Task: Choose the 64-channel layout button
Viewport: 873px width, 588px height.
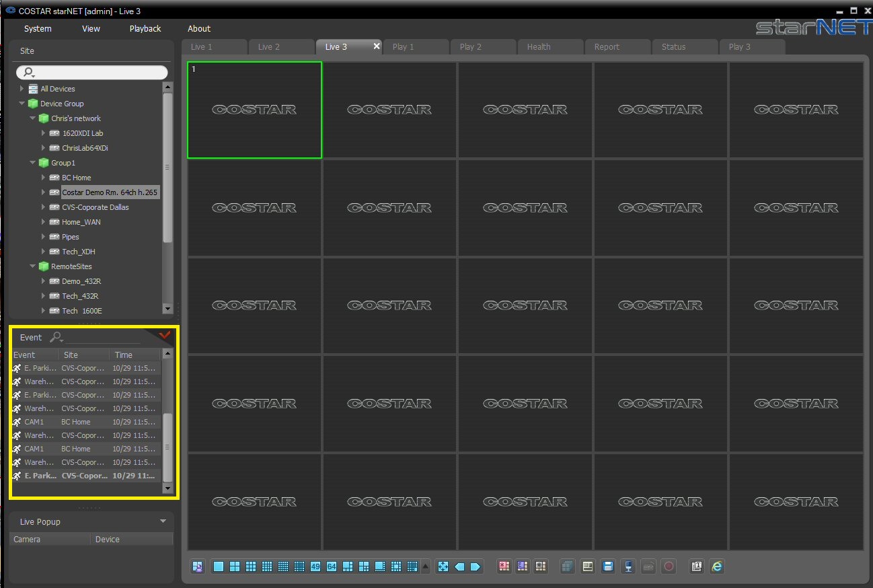Action: [x=332, y=566]
